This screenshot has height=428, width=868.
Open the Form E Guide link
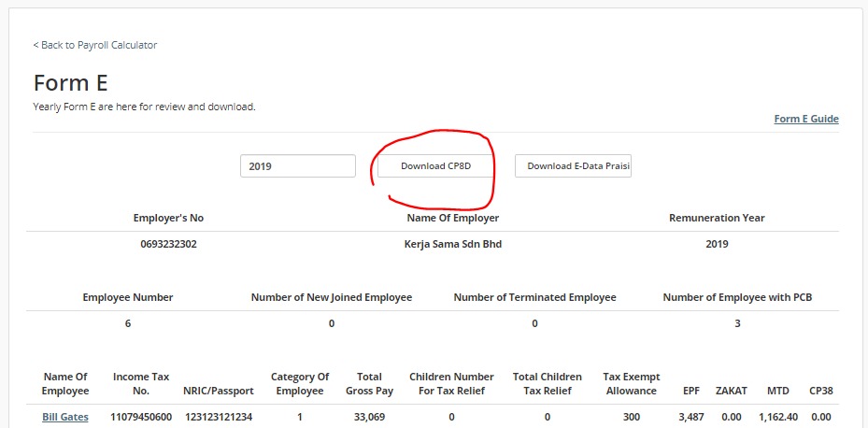806,119
